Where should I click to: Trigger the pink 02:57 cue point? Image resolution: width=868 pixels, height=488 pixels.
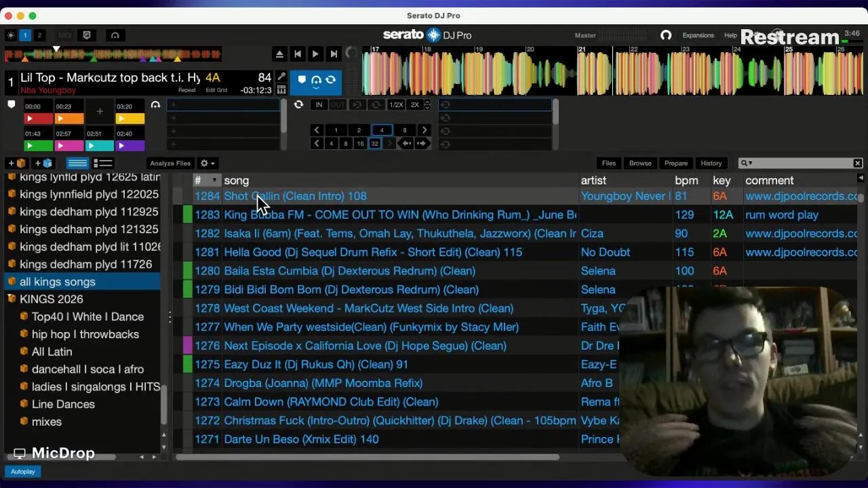point(69,146)
